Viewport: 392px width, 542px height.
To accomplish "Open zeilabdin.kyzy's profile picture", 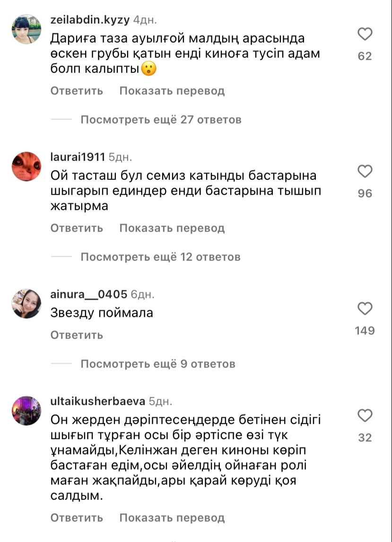I will click(26, 29).
